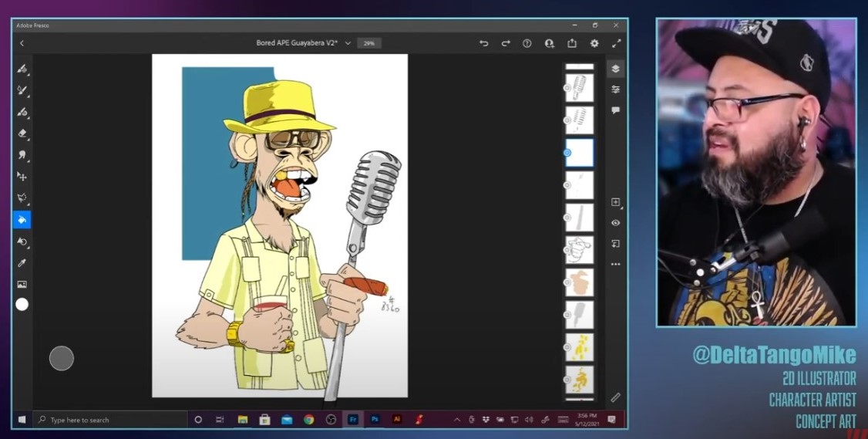
Task: Select the curved-arrow tool below the paint bucket
Action: coord(22,241)
